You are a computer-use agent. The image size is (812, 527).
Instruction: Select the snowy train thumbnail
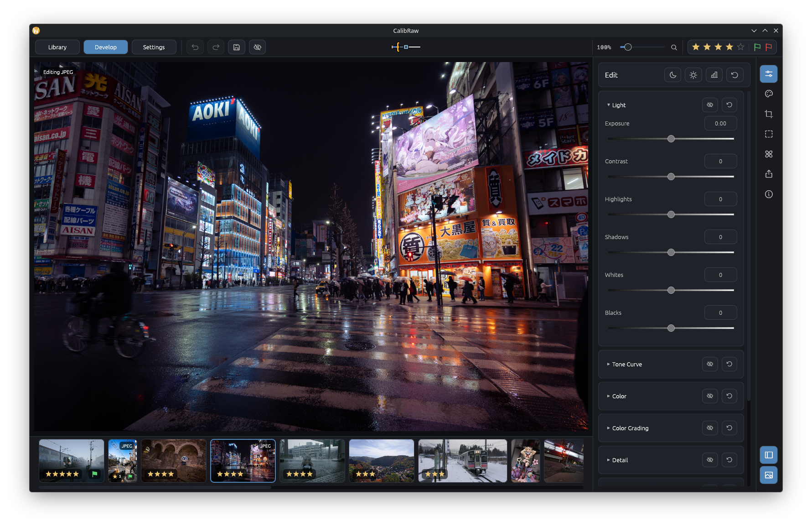click(x=463, y=461)
